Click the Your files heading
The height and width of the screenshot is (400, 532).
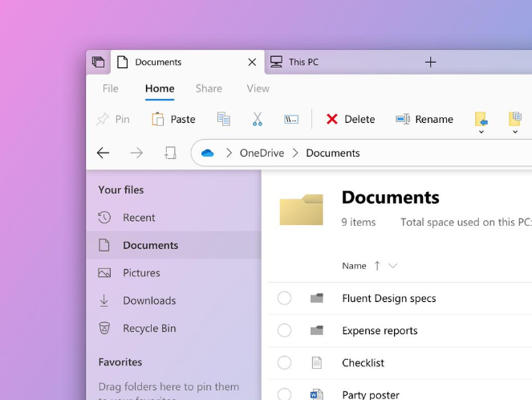(121, 190)
